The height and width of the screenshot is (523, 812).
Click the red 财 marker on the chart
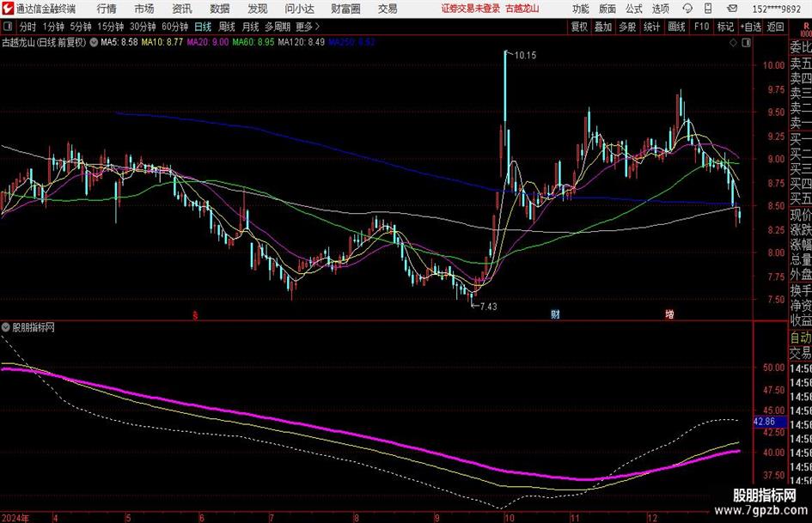555,314
